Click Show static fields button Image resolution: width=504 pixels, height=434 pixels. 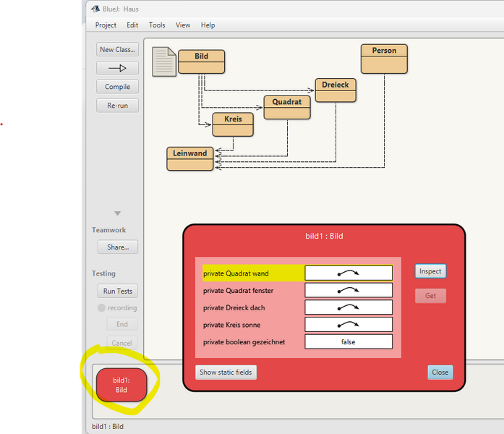pyautogui.click(x=226, y=373)
